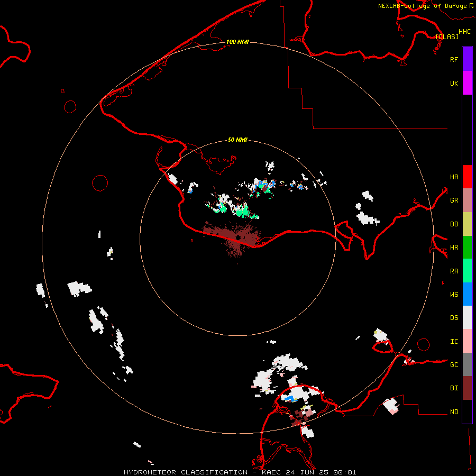
Task: Select the IC pink legend swatch
Action: (x=467, y=341)
